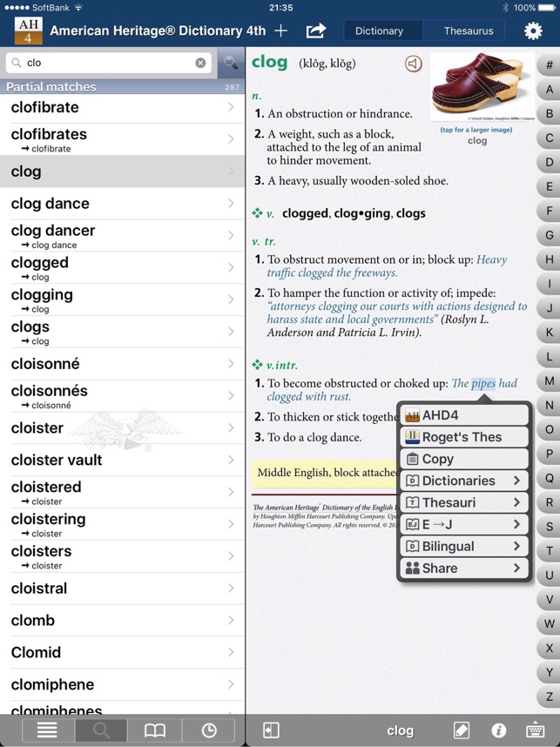Jump to letter A in index
This screenshot has height=747, width=560.
coord(549,90)
